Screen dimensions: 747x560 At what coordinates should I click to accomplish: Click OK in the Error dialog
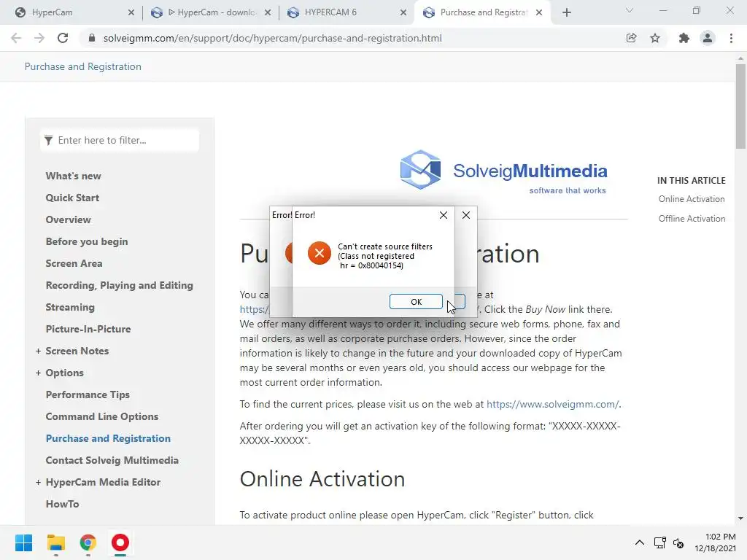(416, 301)
